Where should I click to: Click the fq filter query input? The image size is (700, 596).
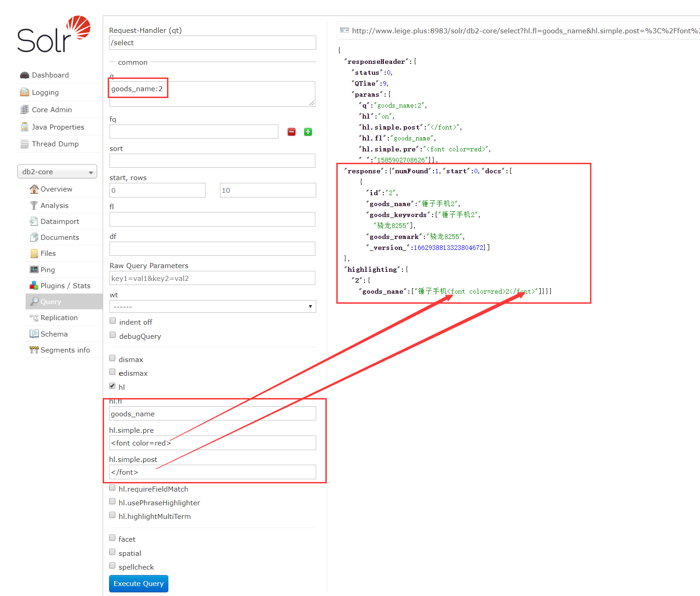[x=194, y=132]
